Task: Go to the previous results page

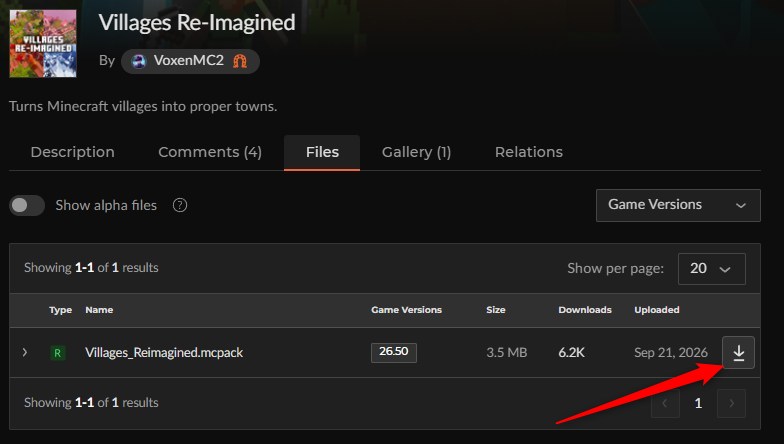Action: tap(665, 403)
